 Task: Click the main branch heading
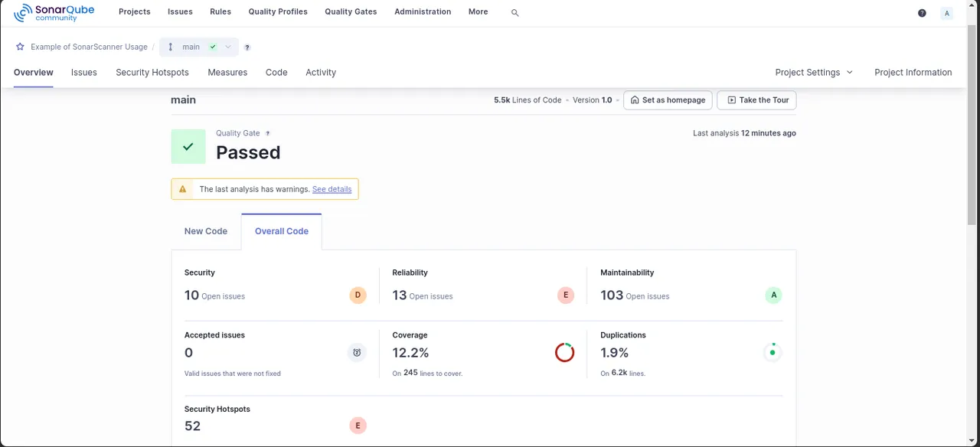(x=183, y=100)
